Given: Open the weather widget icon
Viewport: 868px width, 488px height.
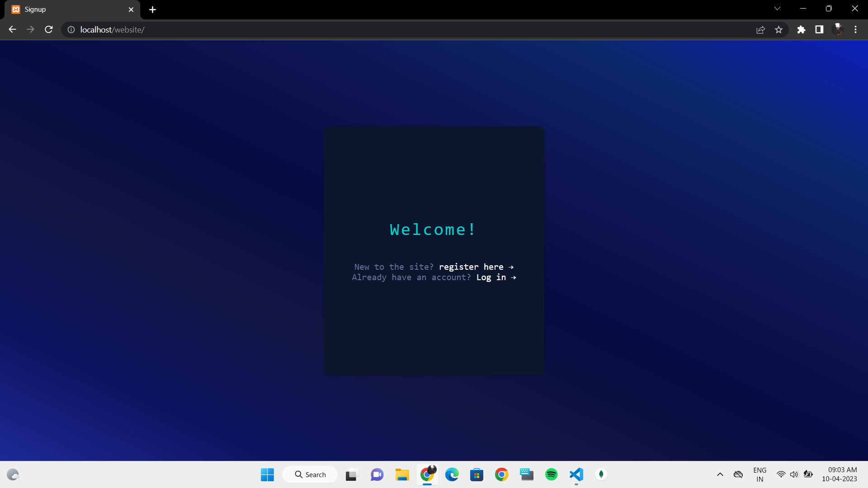Looking at the screenshot, I should tap(13, 474).
